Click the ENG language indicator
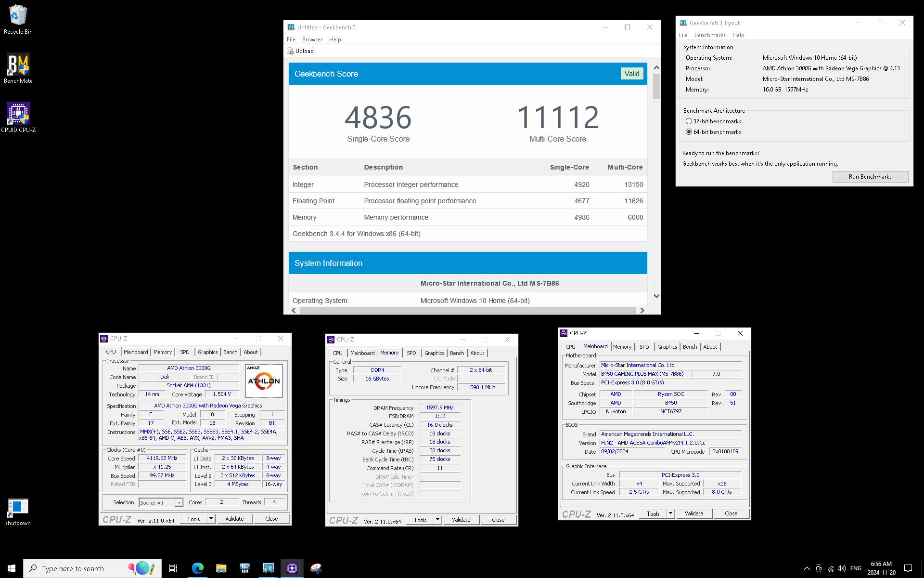The width and height of the screenshot is (924, 578). coord(856,568)
